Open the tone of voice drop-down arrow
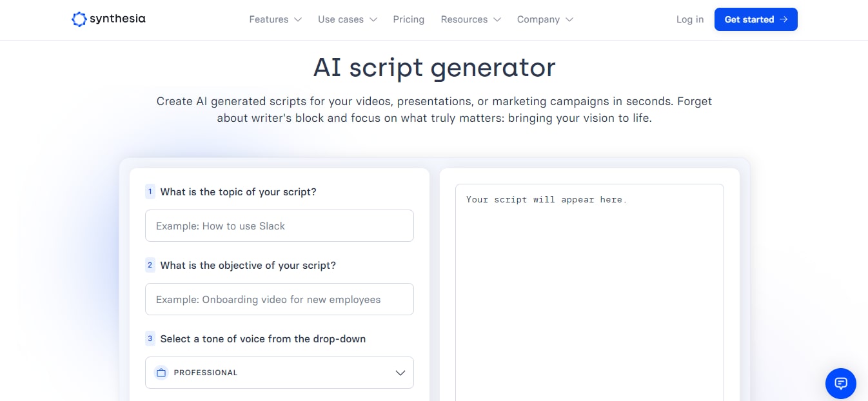Viewport: 868px width, 401px height. 400,373
